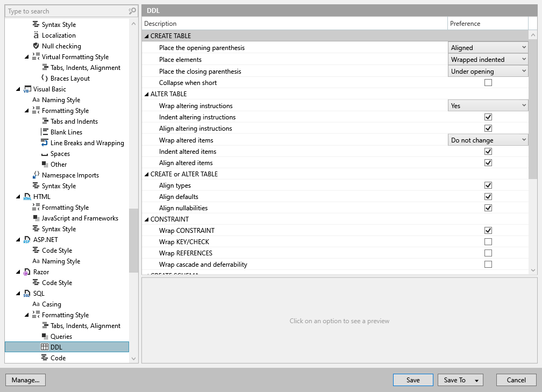542x392 pixels.
Task: Uncheck Indent altering instructions
Action: pos(488,117)
